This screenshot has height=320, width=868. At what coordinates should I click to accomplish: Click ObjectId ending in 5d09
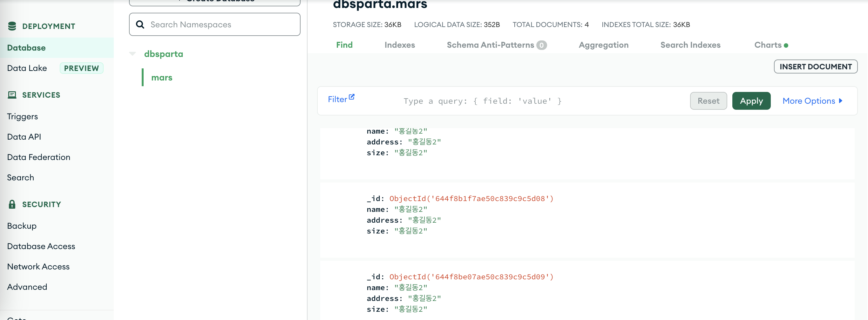[x=471, y=277]
